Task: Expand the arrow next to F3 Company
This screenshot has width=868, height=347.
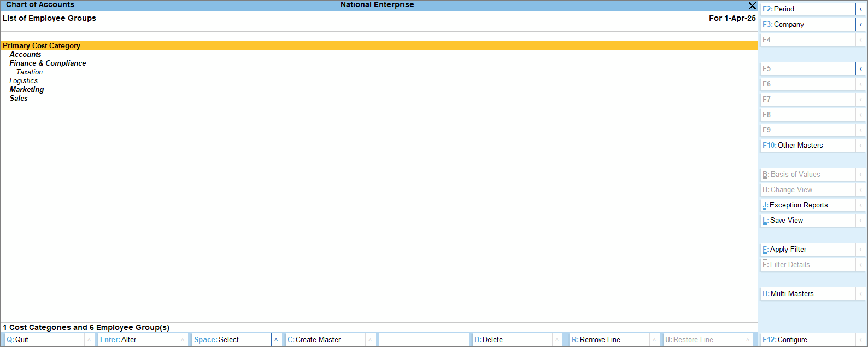Action: [x=860, y=25]
